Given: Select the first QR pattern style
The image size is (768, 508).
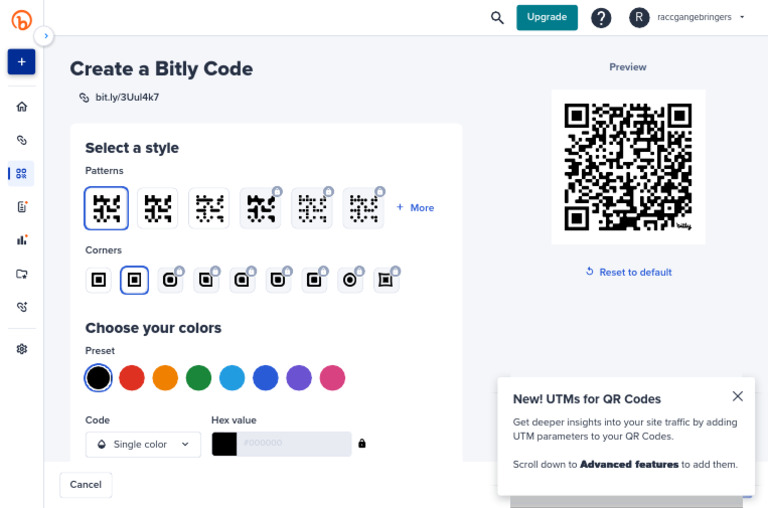Looking at the screenshot, I should pyautogui.click(x=106, y=208).
